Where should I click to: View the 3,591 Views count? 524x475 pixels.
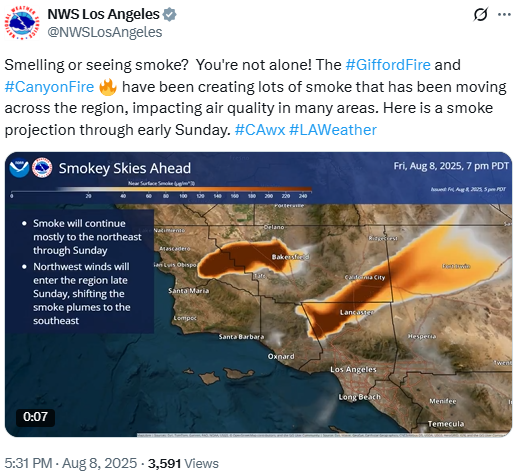(x=183, y=463)
